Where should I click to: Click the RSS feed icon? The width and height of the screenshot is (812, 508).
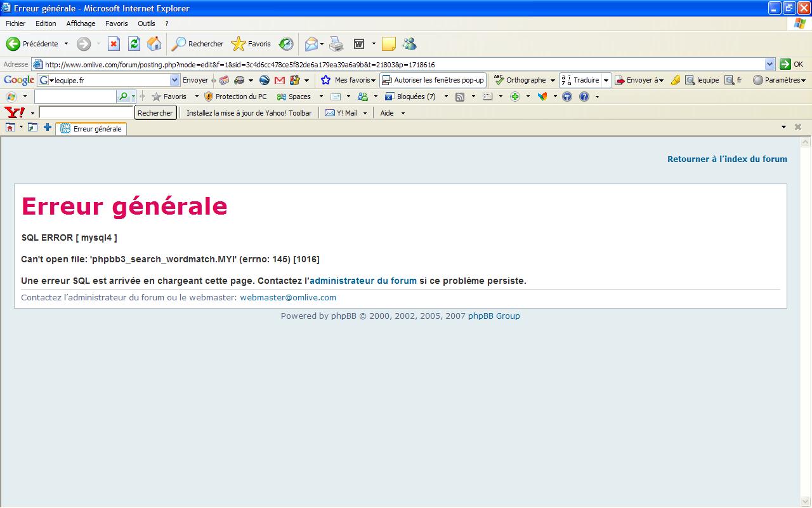pyautogui.click(x=460, y=97)
